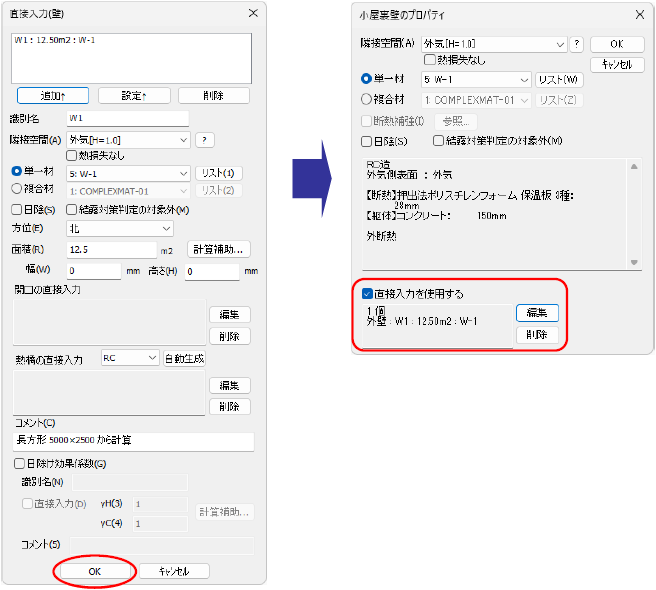656x590 pixels.
Task: Click 編集 button in the direct-input section
Action: pos(537,313)
